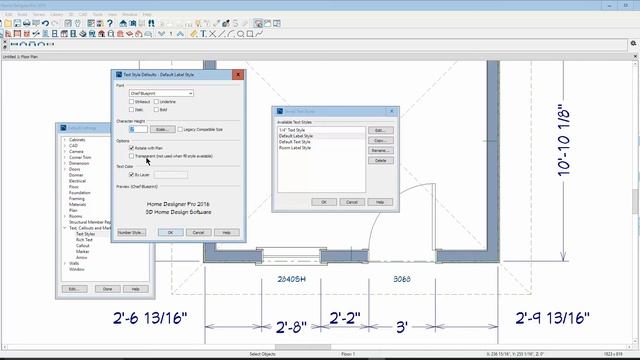The height and width of the screenshot is (360, 640).
Task: Toggle Legacy Compatible Size checkbox
Action: point(180,129)
